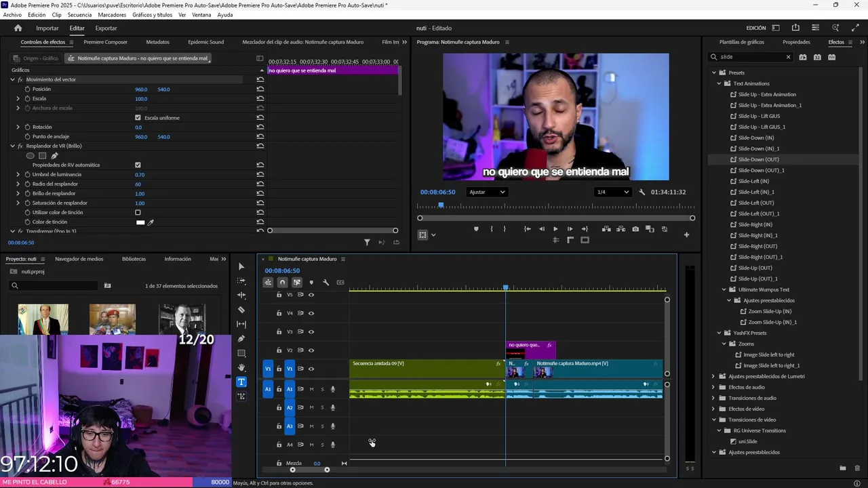Export frame with the camera icon
This screenshot has height=488, width=868.
pyautogui.click(x=635, y=229)
